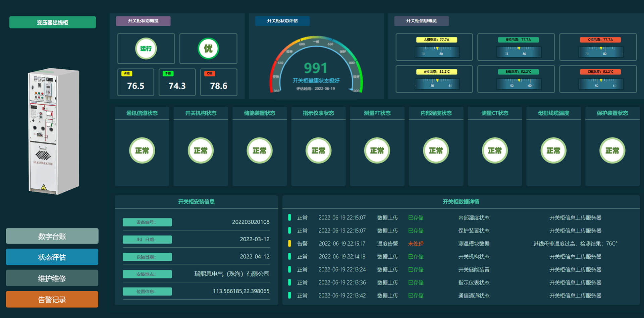Viewport: 644px width, 318px height.
Task: Open the 数字台账 section
Action: [x=52, y=236]
